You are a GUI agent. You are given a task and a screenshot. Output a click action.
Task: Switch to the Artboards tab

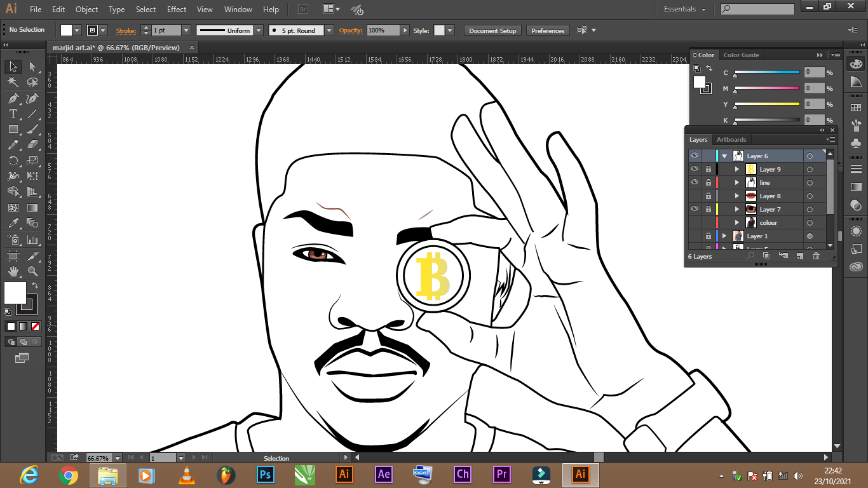point(731,140)
